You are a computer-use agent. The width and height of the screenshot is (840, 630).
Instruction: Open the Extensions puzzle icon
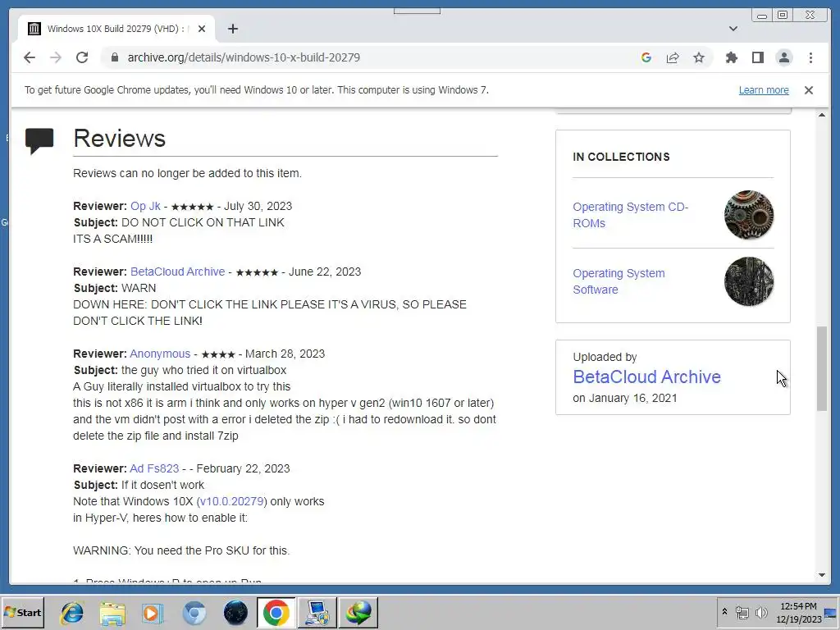tap(731, 57)
